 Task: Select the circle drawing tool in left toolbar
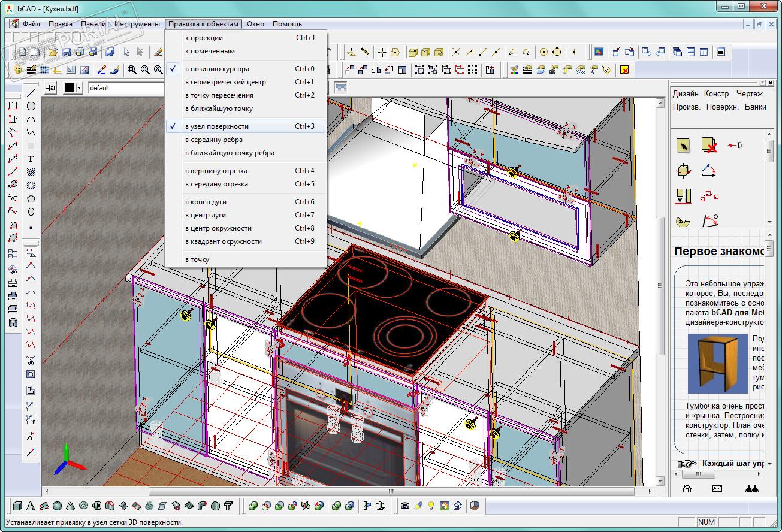click(x=31, y=106)
